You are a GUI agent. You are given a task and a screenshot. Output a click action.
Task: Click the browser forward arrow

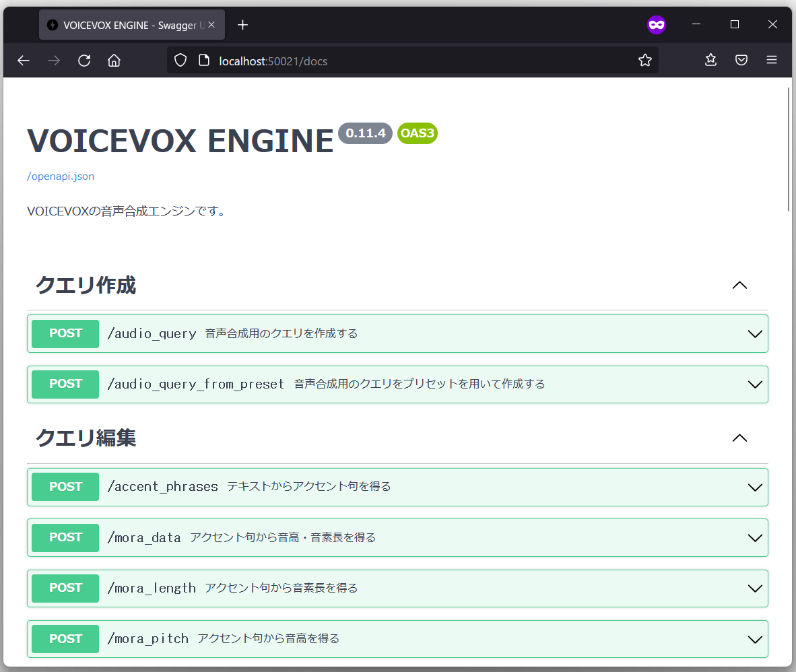coord(54,61)
